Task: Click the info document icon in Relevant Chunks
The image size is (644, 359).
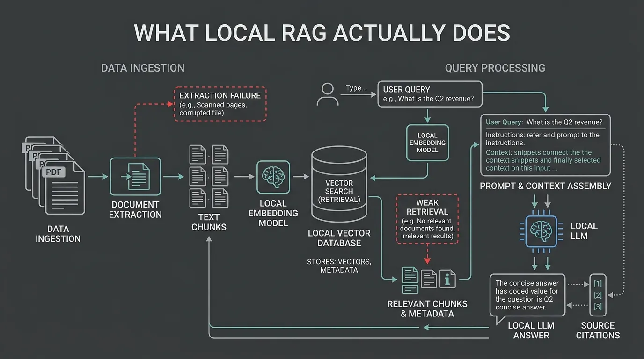Action: coord(448,279)
